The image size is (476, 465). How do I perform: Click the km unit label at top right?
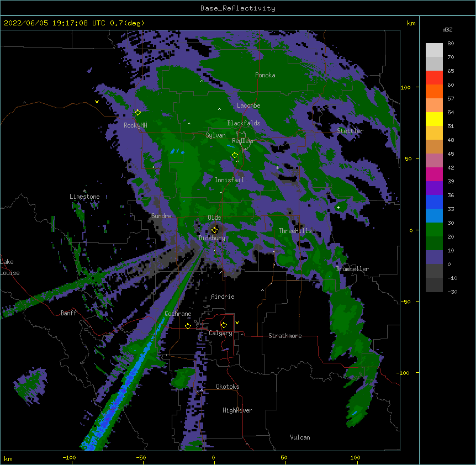(411, 23)
